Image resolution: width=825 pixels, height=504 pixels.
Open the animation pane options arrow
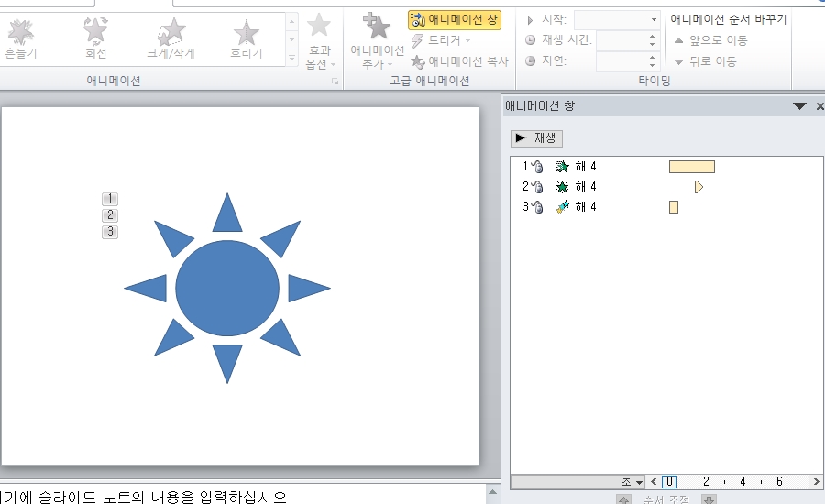pos(799,106)
